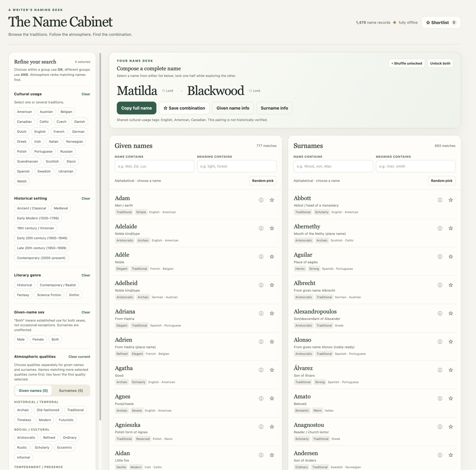Click the filter sidebar scrollbar
This screenshot has height=470, width=476.
pos(100,236)
